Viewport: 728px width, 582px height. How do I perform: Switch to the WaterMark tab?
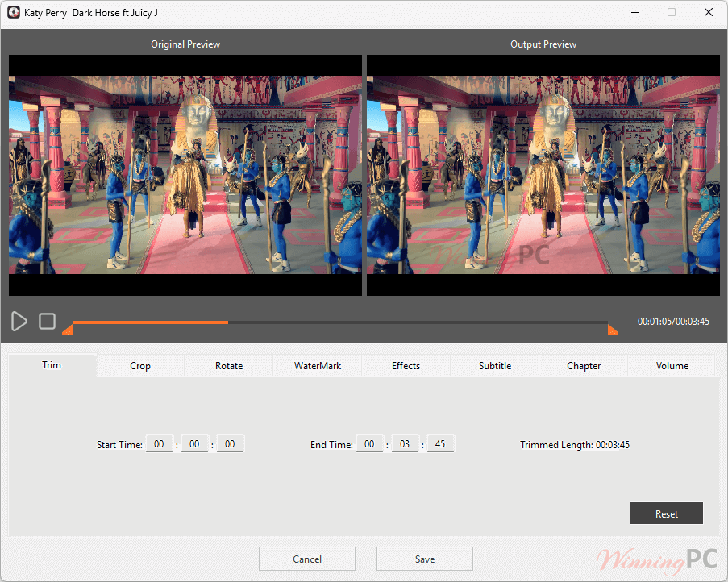click(x=318, y=366)
